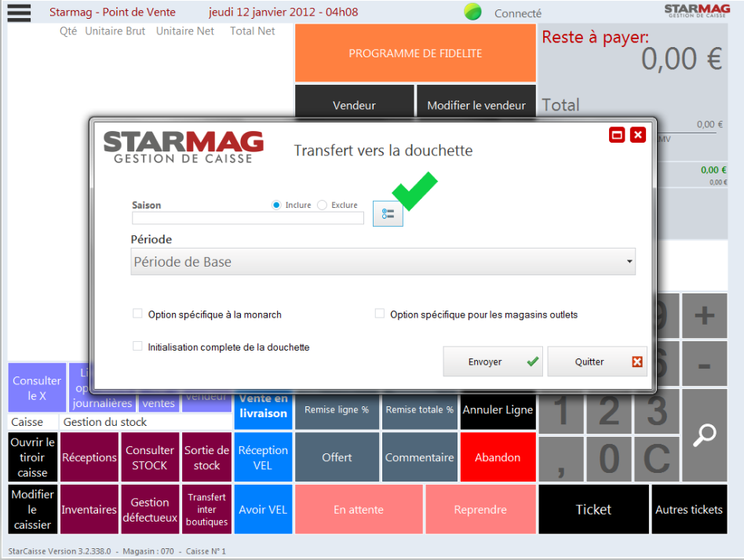The image size is (744, 560).
Task: Click Réception VEL
Action: click(x=264, y=457)
